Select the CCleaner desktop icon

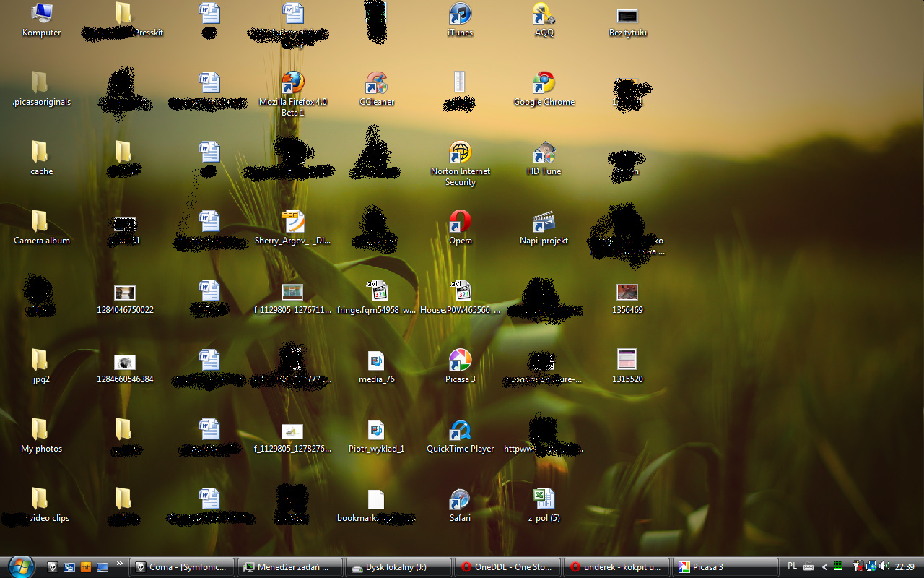[376, 83]
